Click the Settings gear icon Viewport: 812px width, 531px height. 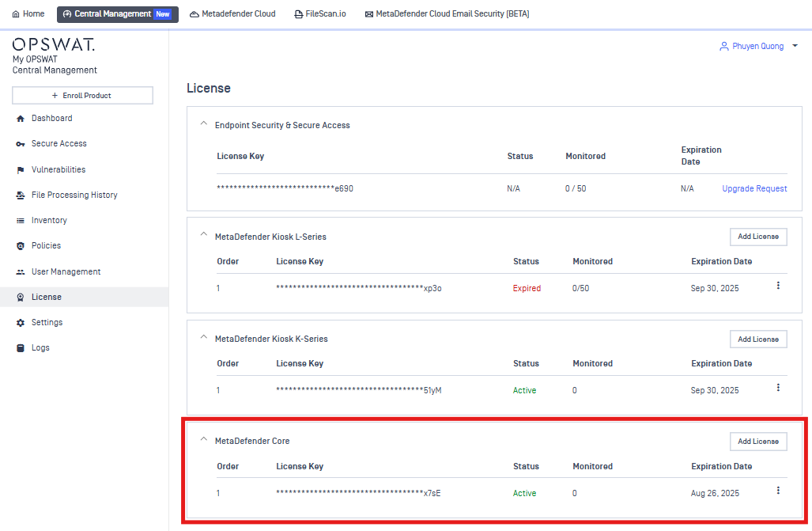pos(21,323)
